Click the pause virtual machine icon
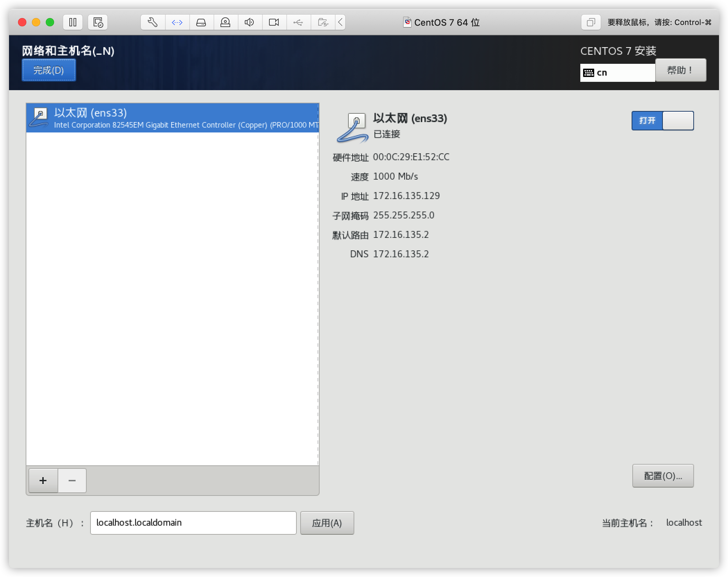Viewport: 728px width, 577px height. click(73, 23)
